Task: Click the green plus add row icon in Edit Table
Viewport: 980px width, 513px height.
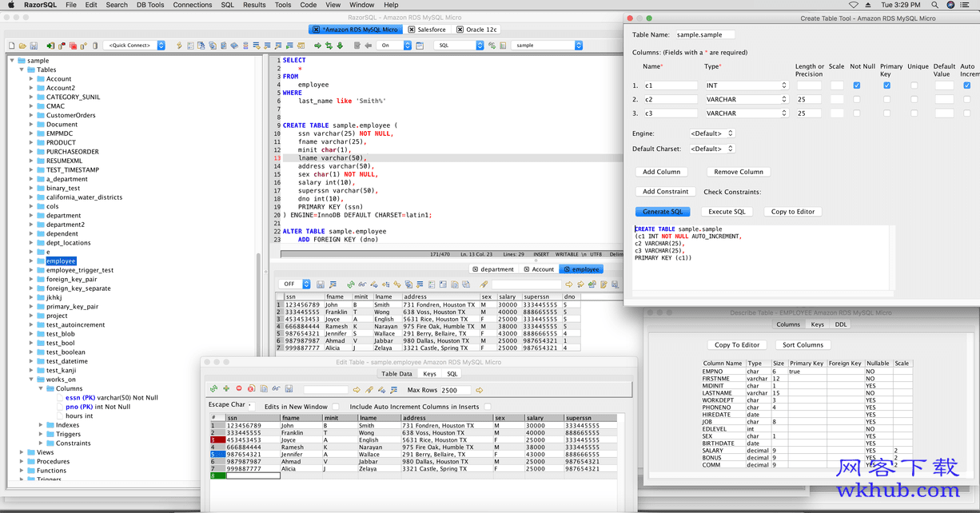Action: [226, 389]
